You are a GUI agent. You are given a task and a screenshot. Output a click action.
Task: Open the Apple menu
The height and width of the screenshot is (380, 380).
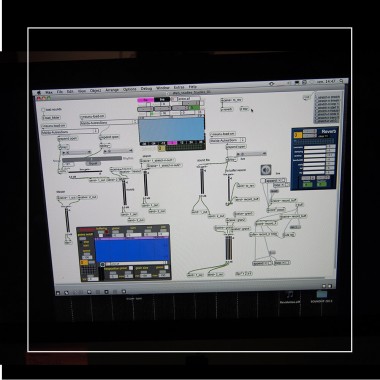coord(38,92)
